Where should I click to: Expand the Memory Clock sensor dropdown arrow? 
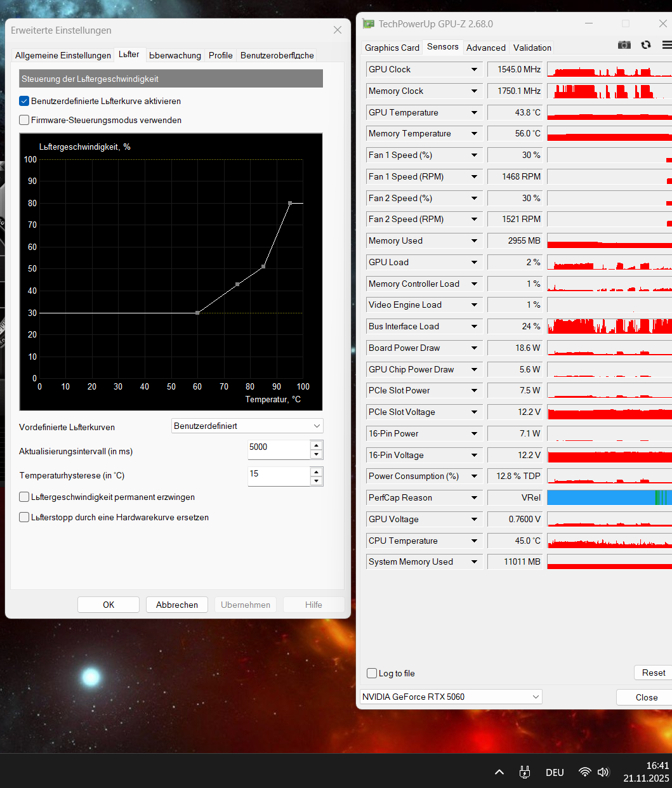pyautogui.click(x=474, y=91)
